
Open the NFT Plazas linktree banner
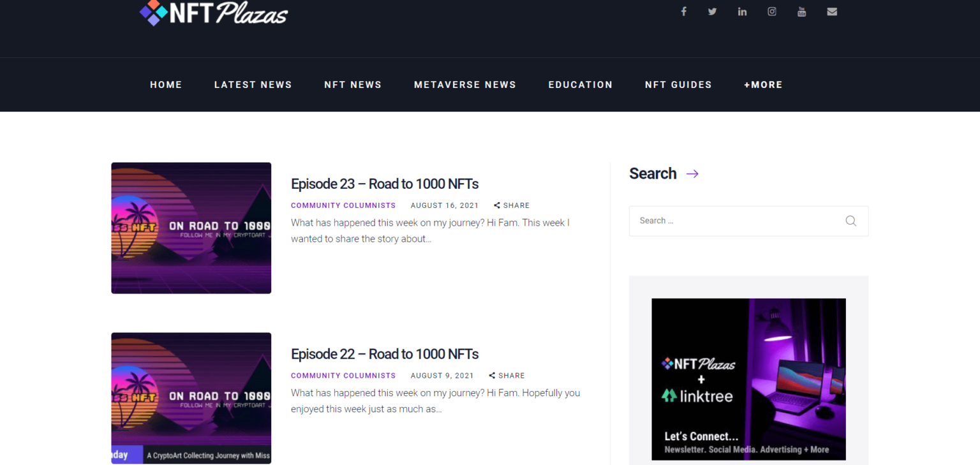pyautogui.click(x=748, y=379)
